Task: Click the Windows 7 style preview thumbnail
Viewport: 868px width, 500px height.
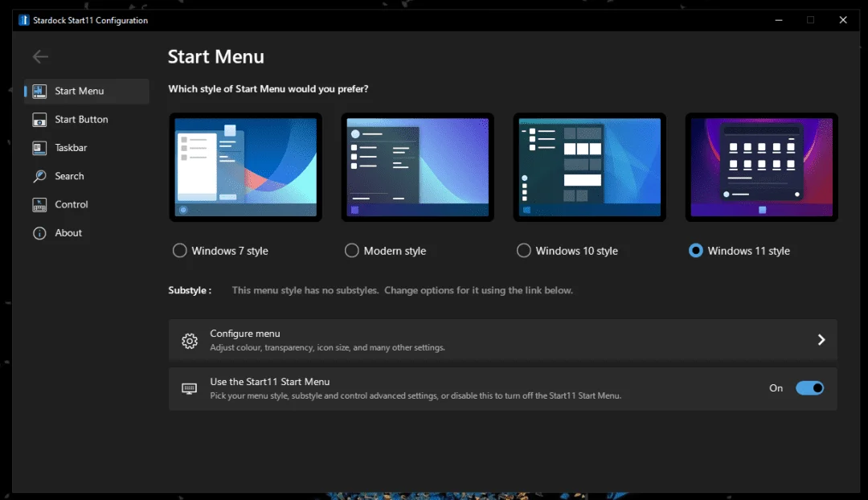Action: [x=245, y=167]
